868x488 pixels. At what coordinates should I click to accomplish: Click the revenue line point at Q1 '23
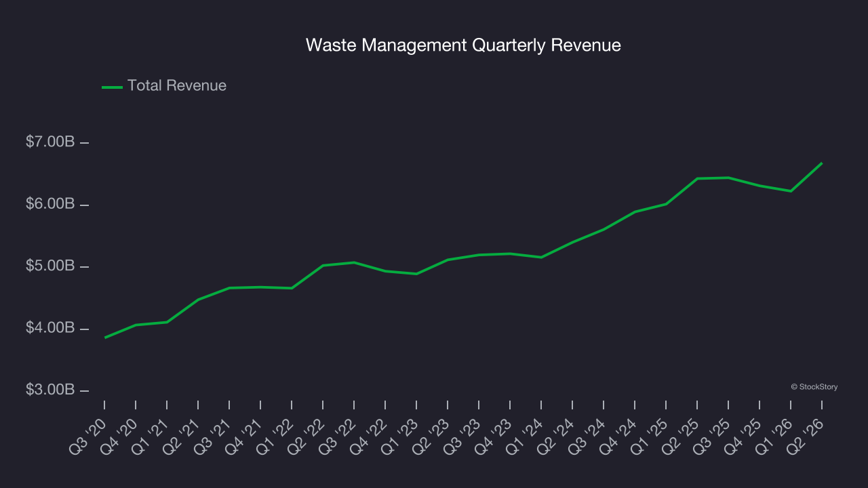pos(416,274)
